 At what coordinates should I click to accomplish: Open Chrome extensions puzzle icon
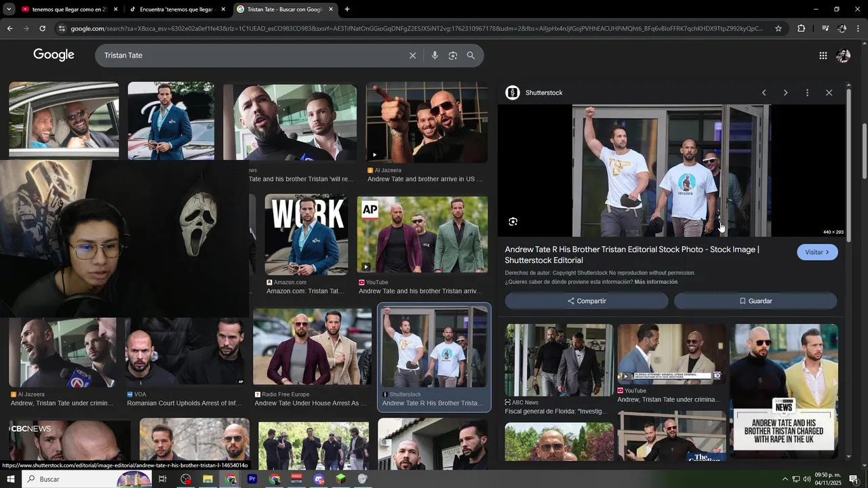pos(801,28)
